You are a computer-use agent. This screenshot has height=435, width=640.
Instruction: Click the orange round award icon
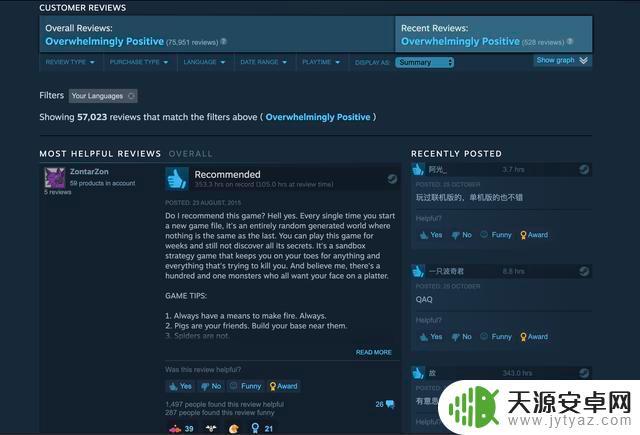[x=234, y=428]
